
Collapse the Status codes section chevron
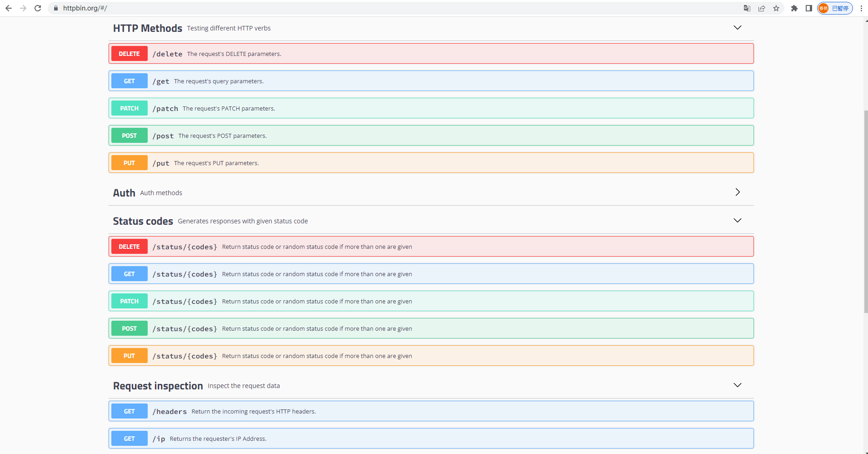pos(737,221)
